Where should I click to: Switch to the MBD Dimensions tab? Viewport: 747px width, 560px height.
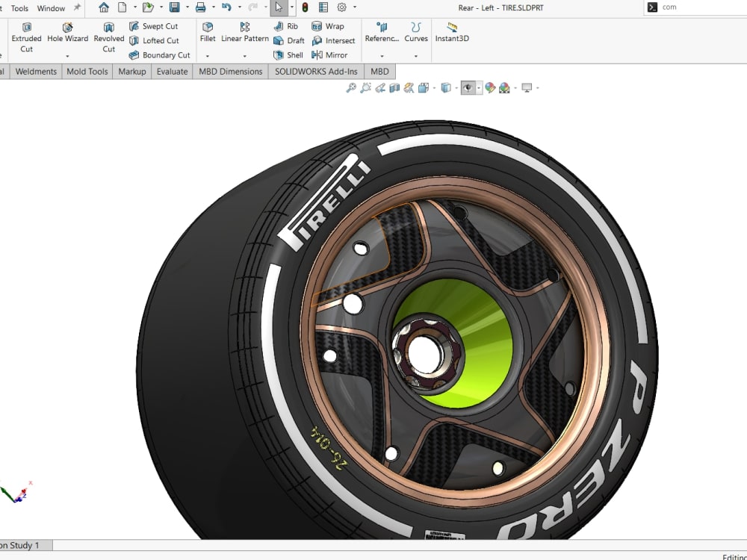(x=231, y=72)
